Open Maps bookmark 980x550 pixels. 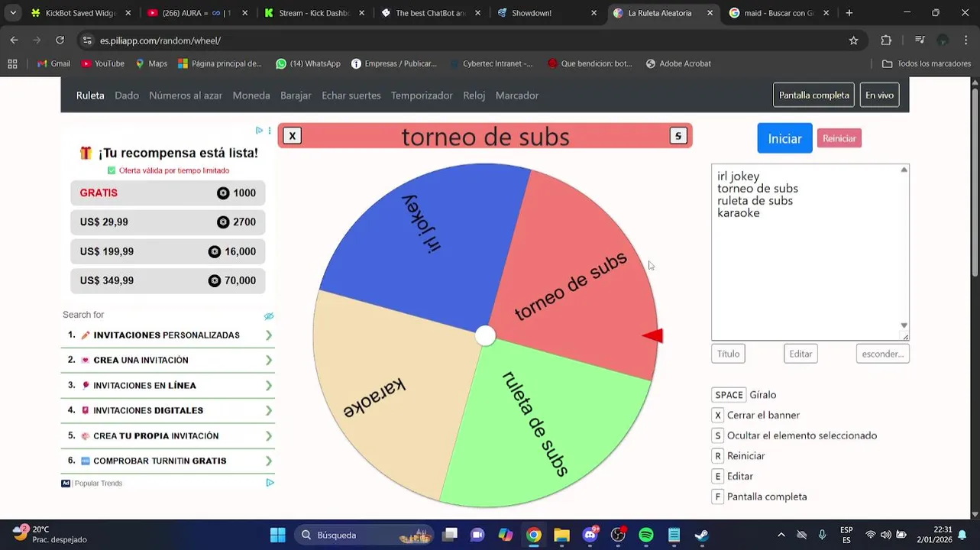pos(151,63)
